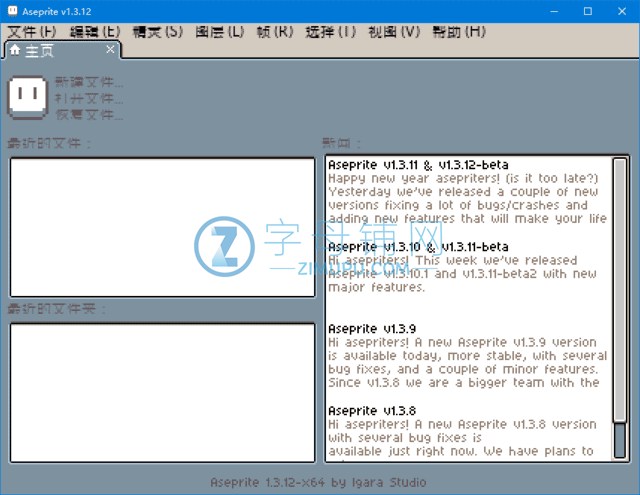Open the Aseprite v1.3.10 & v1.3.11-beta news
The height and width of the screenshot is (495, 640).
tap(418, 247)
